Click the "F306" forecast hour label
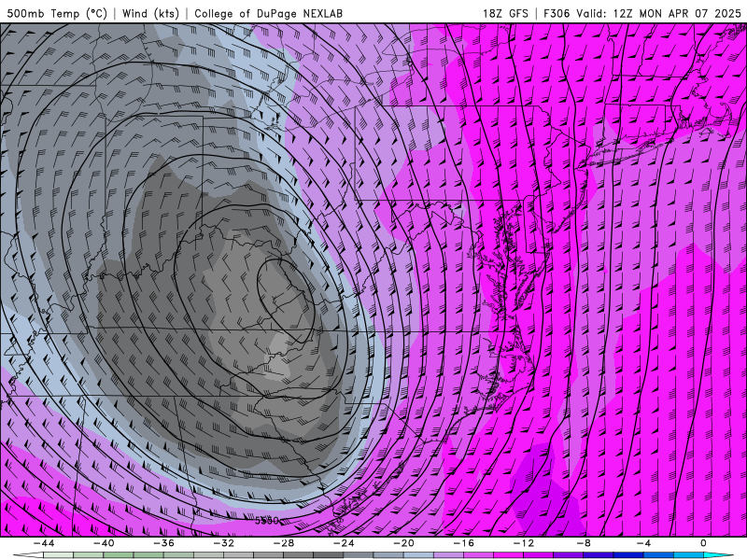The height and width of the screenshot is (560, 747). pos(557,13)
